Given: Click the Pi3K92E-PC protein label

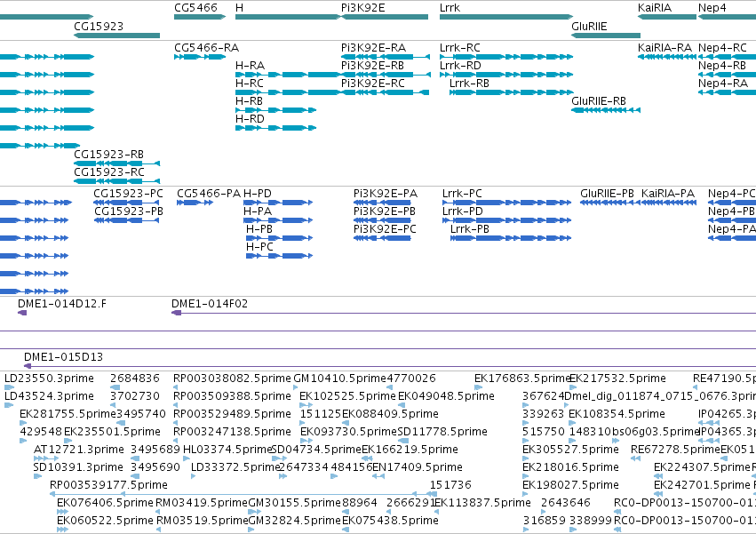Looking at the screenshot, I should pos(385,228).
